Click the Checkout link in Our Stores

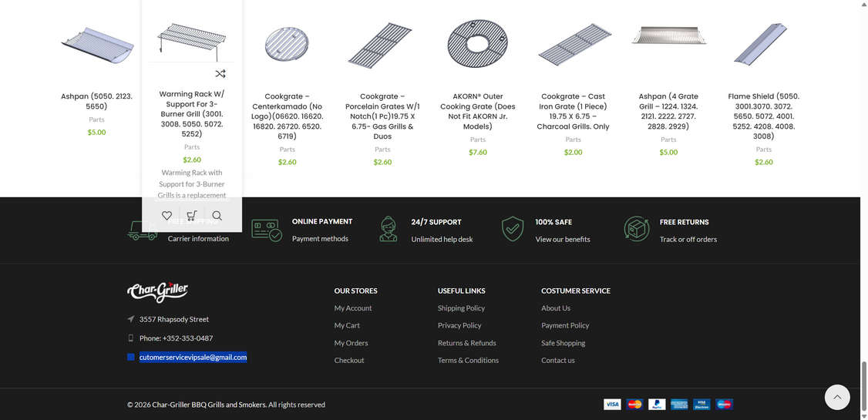349,361
